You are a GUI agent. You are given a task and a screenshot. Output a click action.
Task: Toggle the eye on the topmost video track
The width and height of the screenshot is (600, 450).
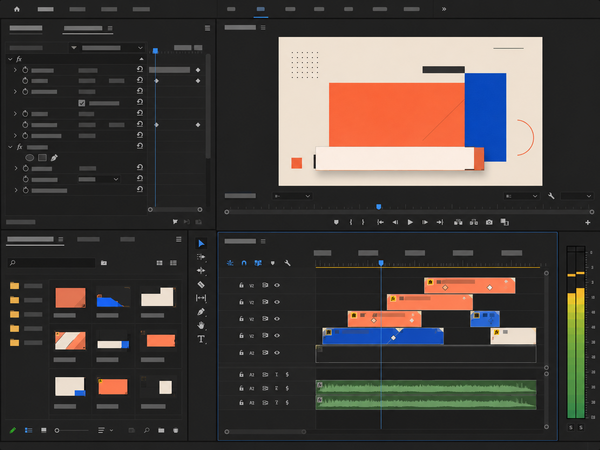[277, 285]
